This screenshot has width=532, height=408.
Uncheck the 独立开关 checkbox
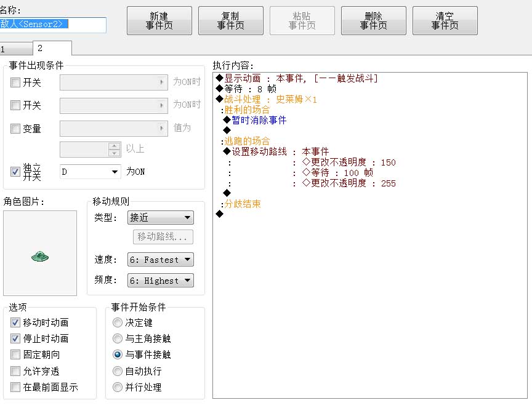click(x=15, y=172)
